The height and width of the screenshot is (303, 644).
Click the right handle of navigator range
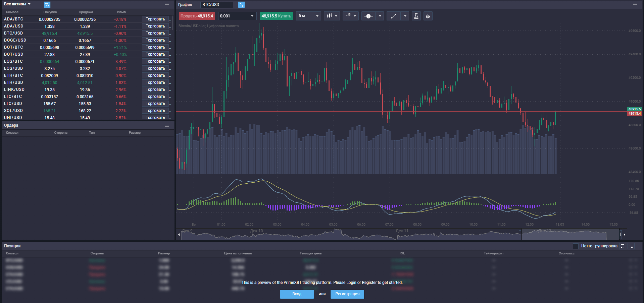[621, 234]
